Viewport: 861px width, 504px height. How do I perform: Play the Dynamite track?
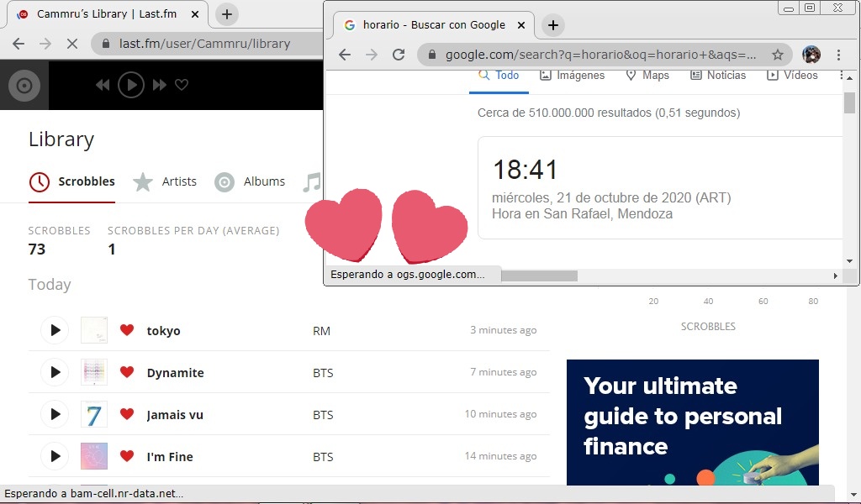(55, 372)
